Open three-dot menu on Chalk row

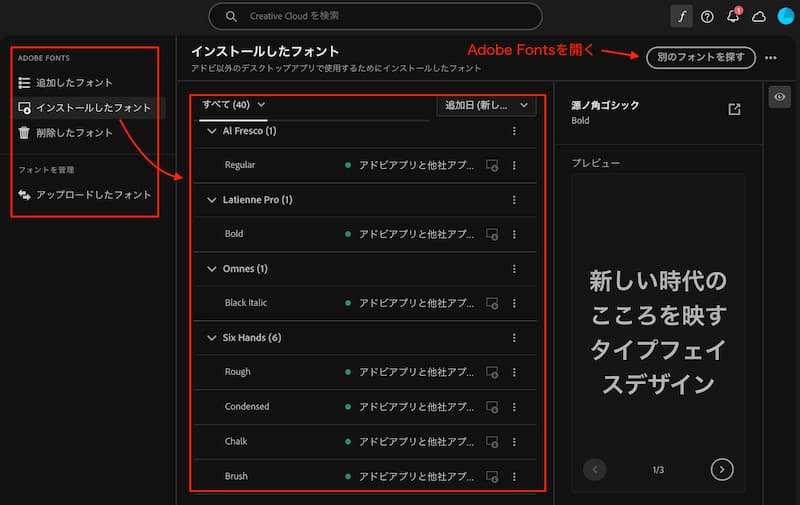514,442
